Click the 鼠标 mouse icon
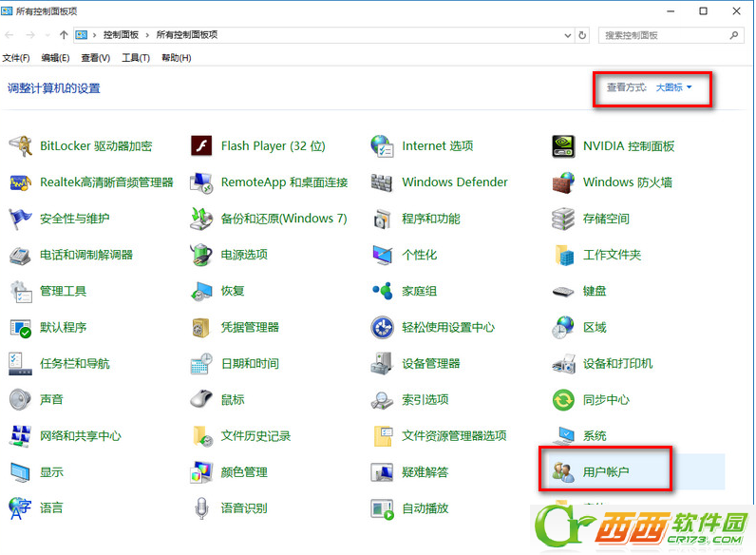The width and height of the screenshot is (756, 555). click(x=201, y=399)
